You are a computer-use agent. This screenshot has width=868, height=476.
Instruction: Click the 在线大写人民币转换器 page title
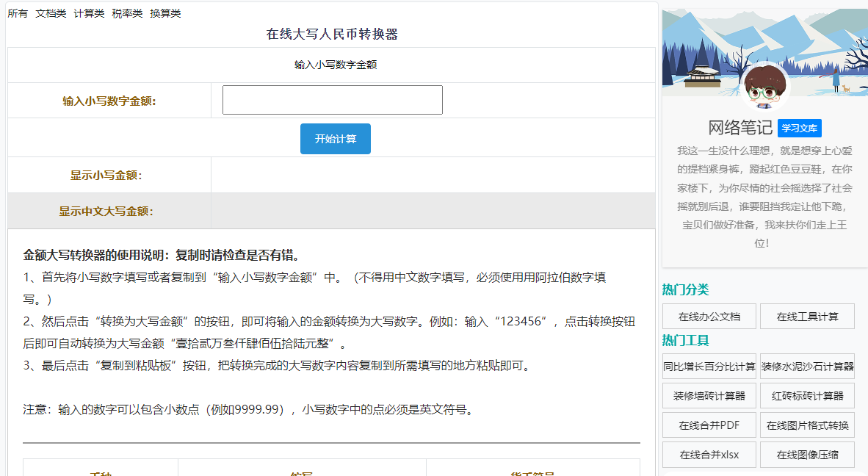(x=332, y=35)
